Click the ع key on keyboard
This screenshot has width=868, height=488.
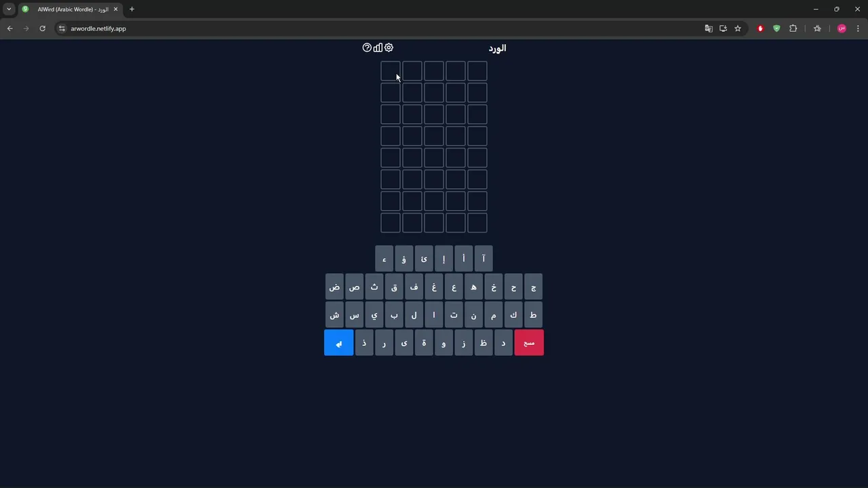click(454, 287)
